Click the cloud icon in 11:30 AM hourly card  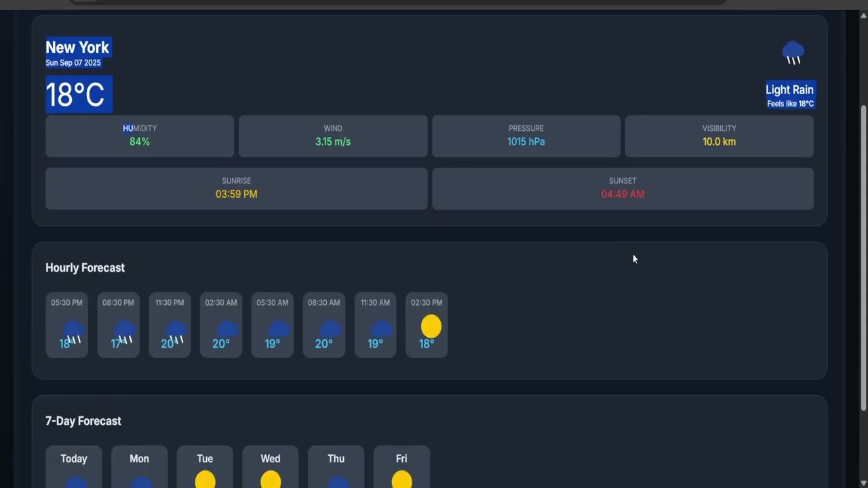382,330
